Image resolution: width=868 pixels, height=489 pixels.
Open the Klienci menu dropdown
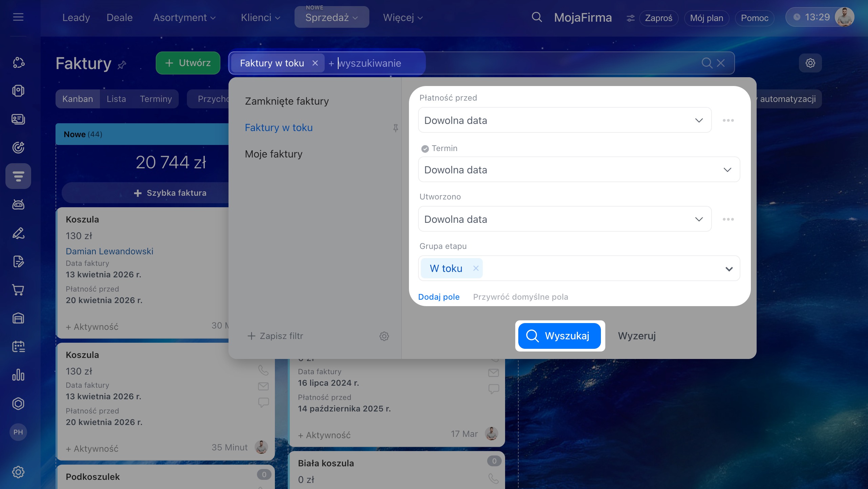[x=260, y=18]
